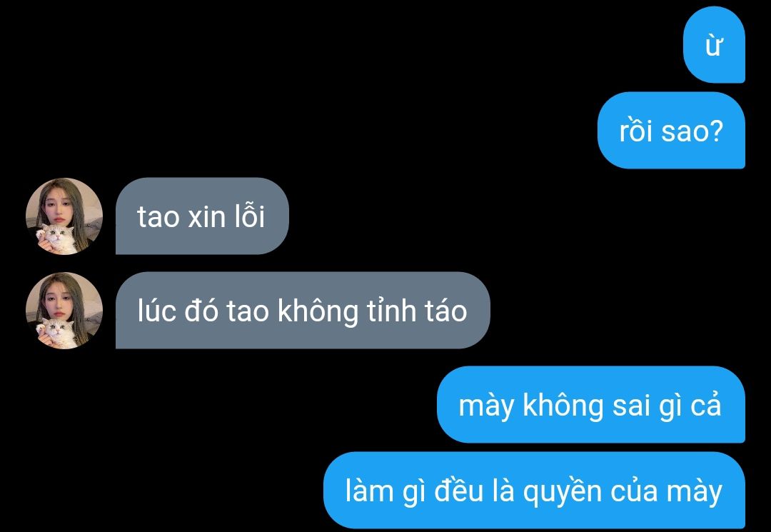Tap the "lúc đó tao không tỉnh táo" bubble
The height and width of the screenshot is (532, 771).
[x=303, y=311]
